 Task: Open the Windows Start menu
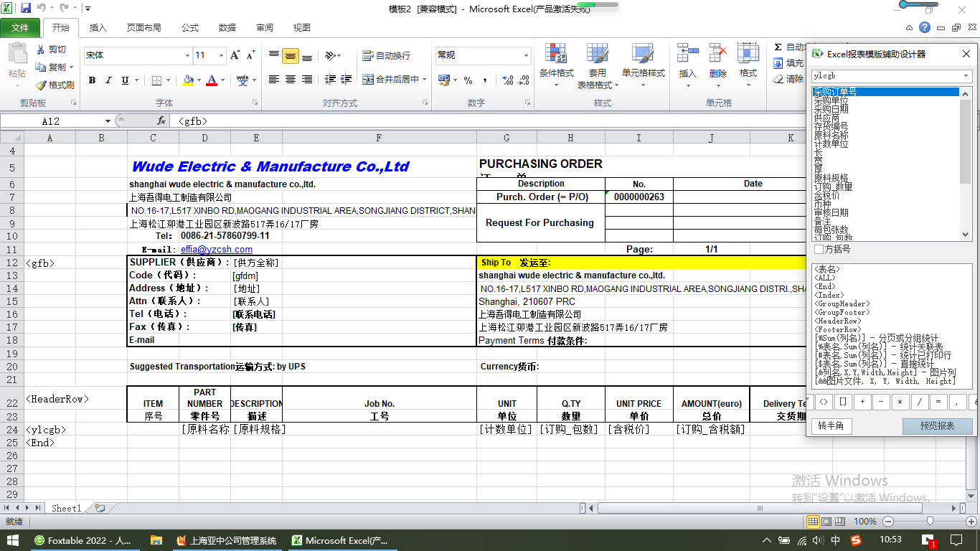13,540
